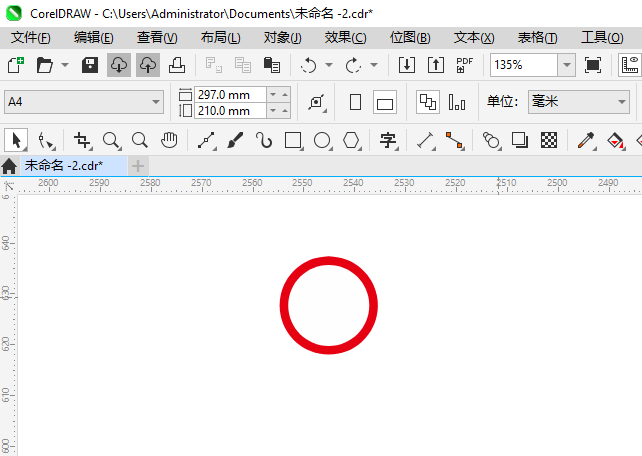Expand the Undo history dropdown
The width and height of the screenshot is (642, 456).
(x=329, y=65)
